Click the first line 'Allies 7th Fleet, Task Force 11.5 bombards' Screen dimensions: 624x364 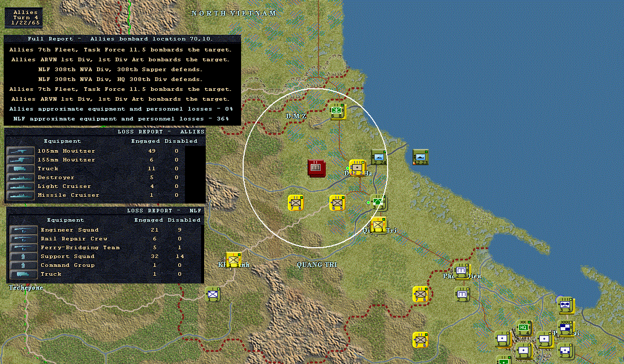coord(121,50)
